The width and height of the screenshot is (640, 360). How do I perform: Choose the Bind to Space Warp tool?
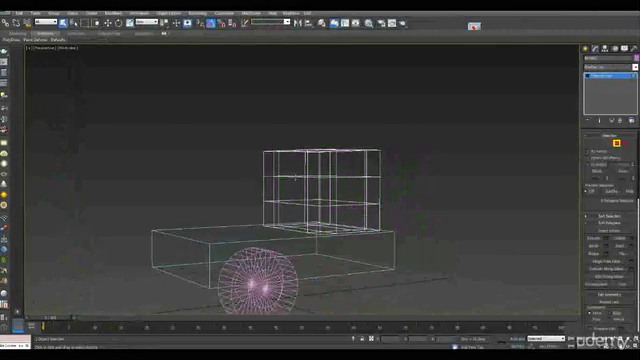pyautogui.click(x=27, y=23)
